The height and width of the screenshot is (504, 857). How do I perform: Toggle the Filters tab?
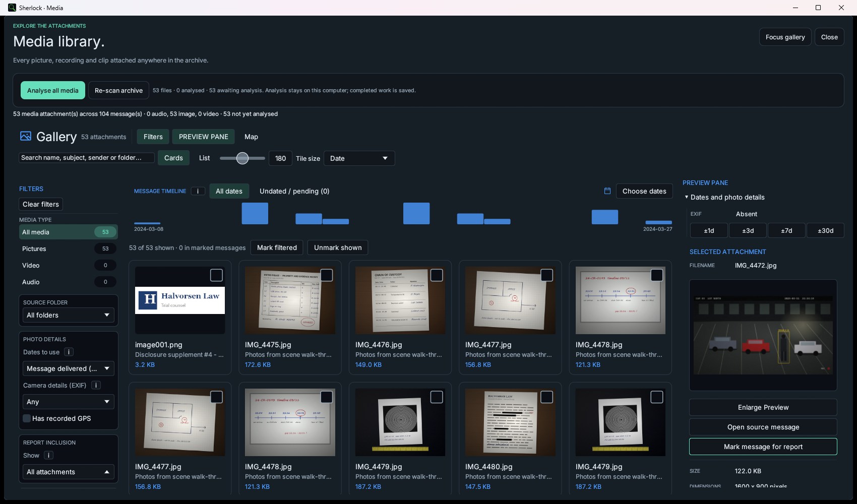153,137
